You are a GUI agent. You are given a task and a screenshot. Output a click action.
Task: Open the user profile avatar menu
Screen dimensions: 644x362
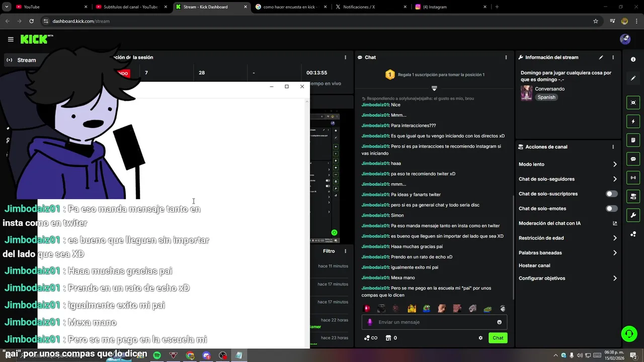pyautogui.click(x=625, y=39)
